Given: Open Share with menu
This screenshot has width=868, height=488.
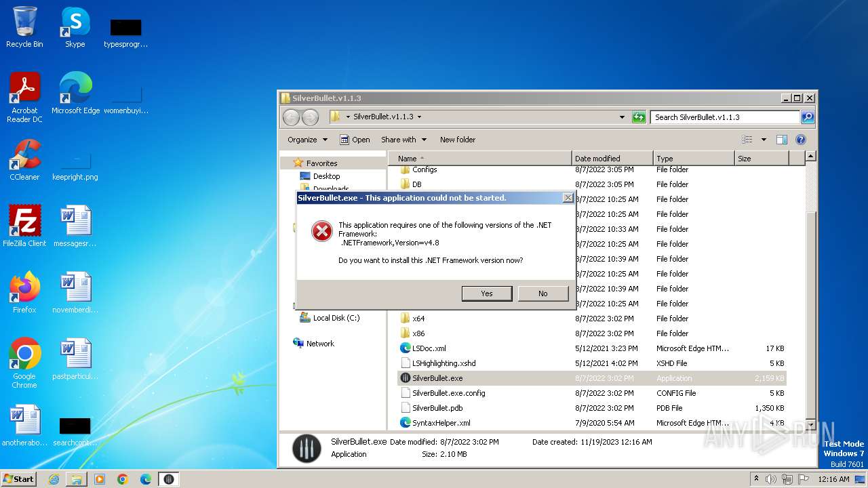Looking at the screenshot, I should [403, 140].
